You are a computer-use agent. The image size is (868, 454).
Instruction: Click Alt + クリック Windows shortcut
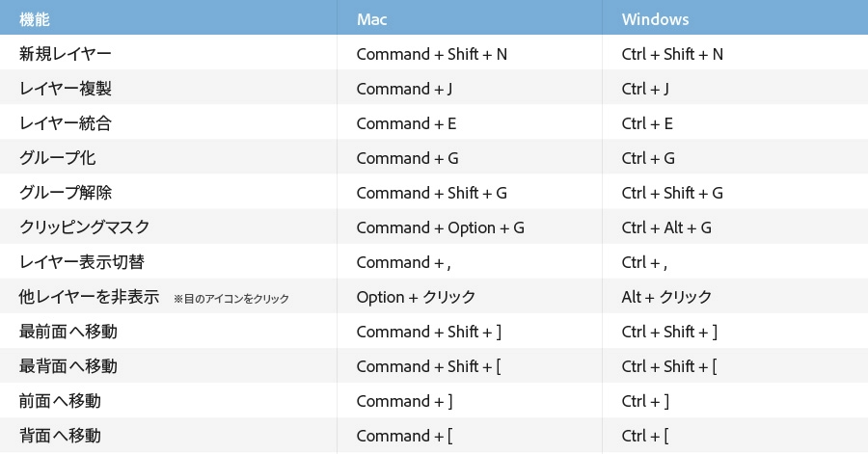[x=666, y=297]
